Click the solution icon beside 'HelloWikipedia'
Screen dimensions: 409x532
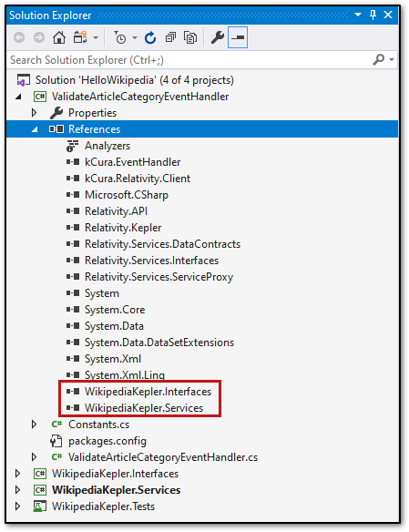[x=23, y=81]
